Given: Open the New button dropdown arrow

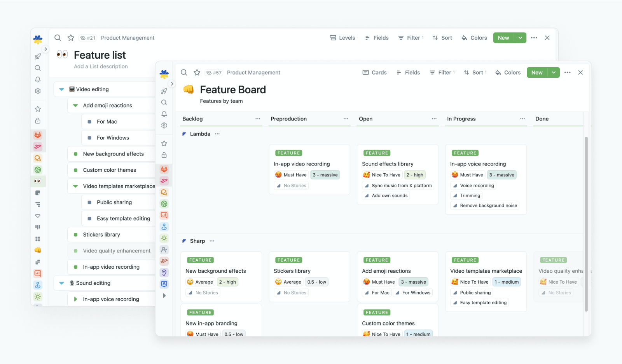Looking at the screenshot, I should pyautogui.click(x=554, y=73).
